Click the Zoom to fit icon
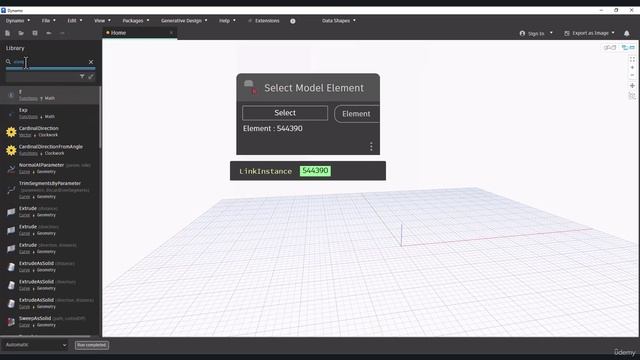The height and width of the screenshot is (360, 640). 632,59
